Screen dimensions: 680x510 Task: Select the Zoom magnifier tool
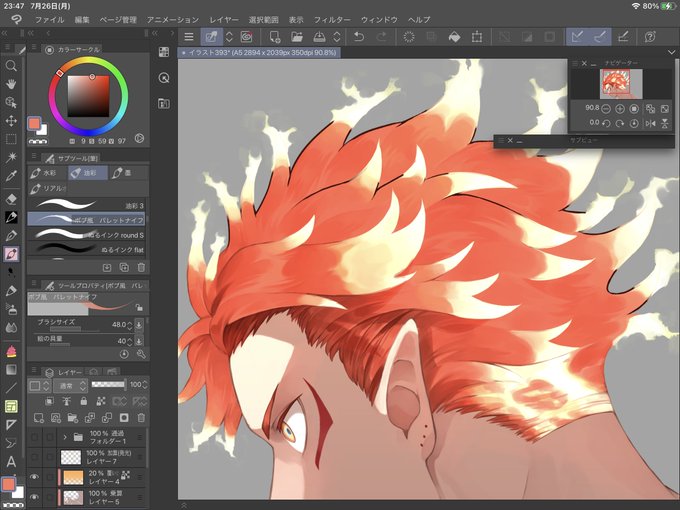pos(11,65)
